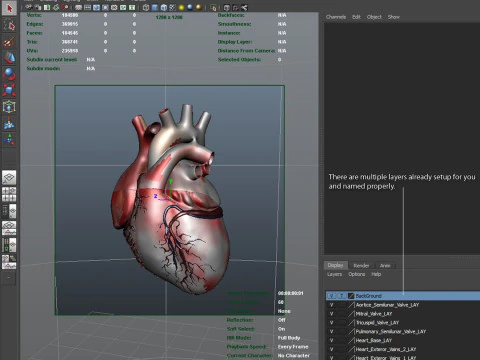The width and height of the screenshot is (480, 360).
Task: Select the Rotate tool sphere icon
Action: coord(9,74)
